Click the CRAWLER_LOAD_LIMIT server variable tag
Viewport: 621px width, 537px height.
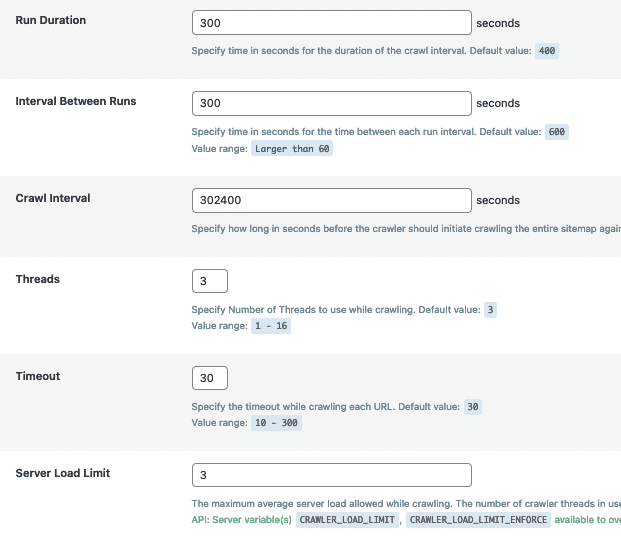[346, 520]
